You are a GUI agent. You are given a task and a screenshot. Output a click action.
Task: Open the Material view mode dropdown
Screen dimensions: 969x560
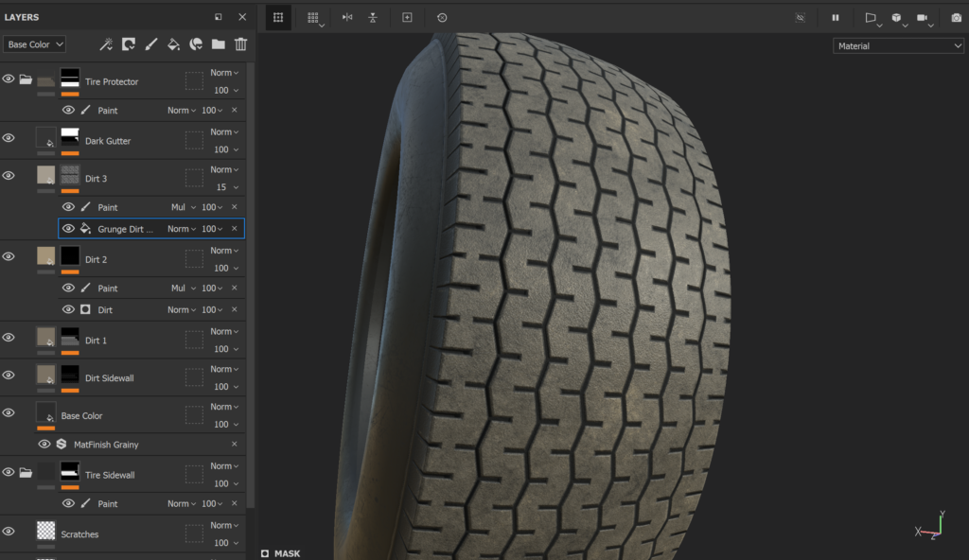(897, 44)
